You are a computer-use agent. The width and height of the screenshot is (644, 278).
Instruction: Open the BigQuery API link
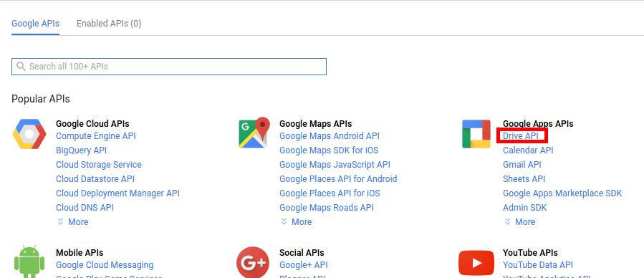coord(82,150)
